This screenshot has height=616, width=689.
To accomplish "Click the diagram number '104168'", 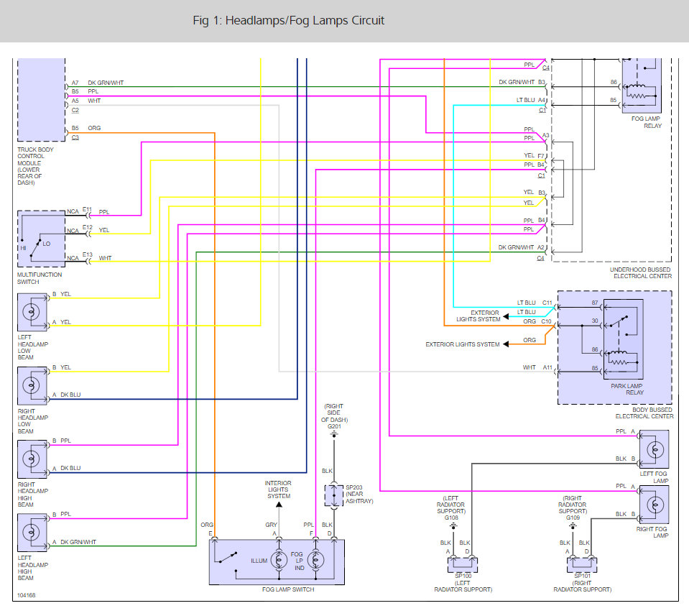I will [26, 595].
